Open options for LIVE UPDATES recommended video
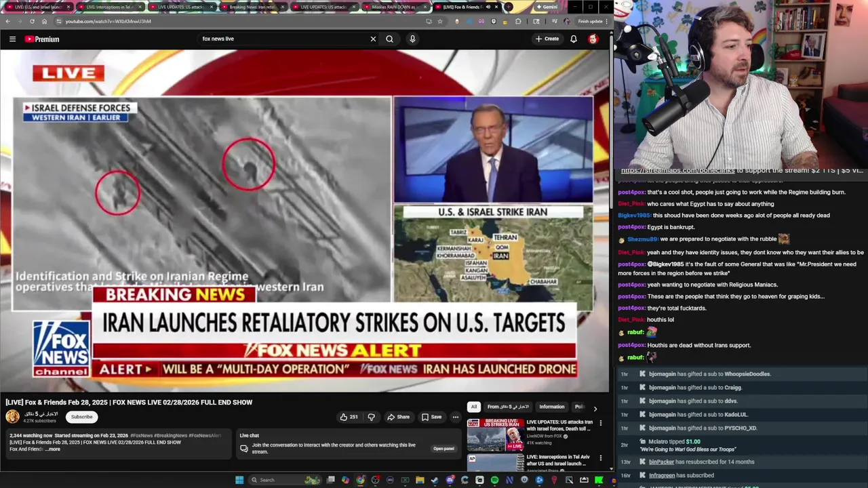 coord(600,423)
